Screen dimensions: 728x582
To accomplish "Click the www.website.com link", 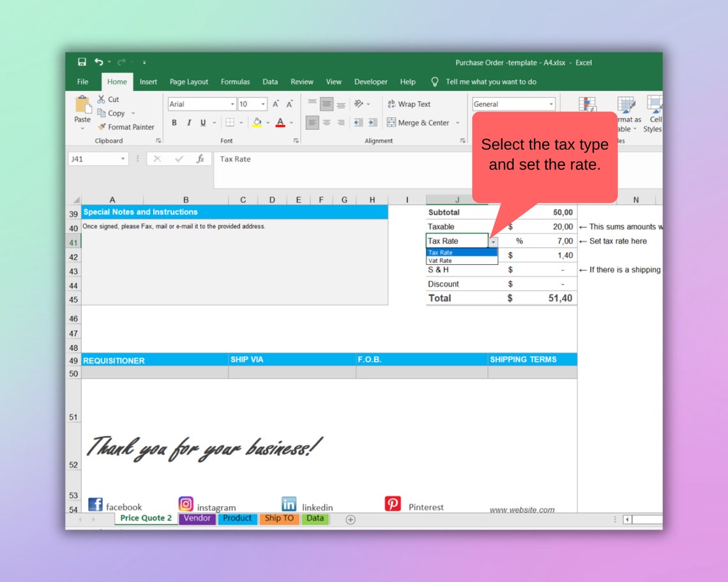I will pyautogui.click(x=521, y=509).
